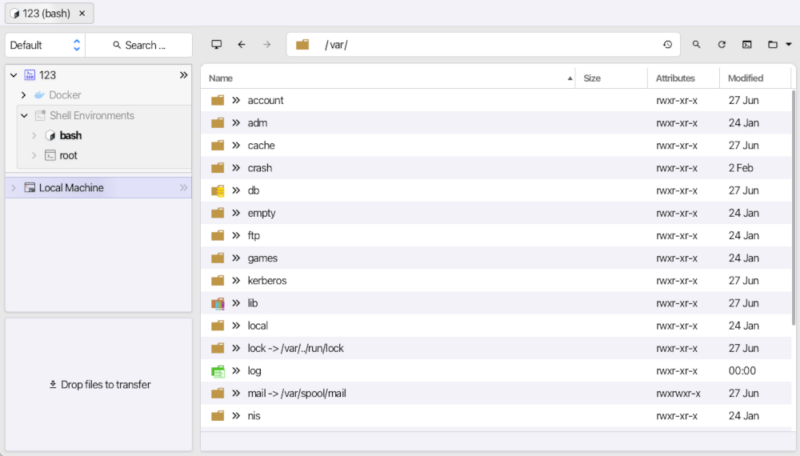Expand the Local Machine node
The width and height of the screenshot is (800, 456).
click(x=14, y=188)
